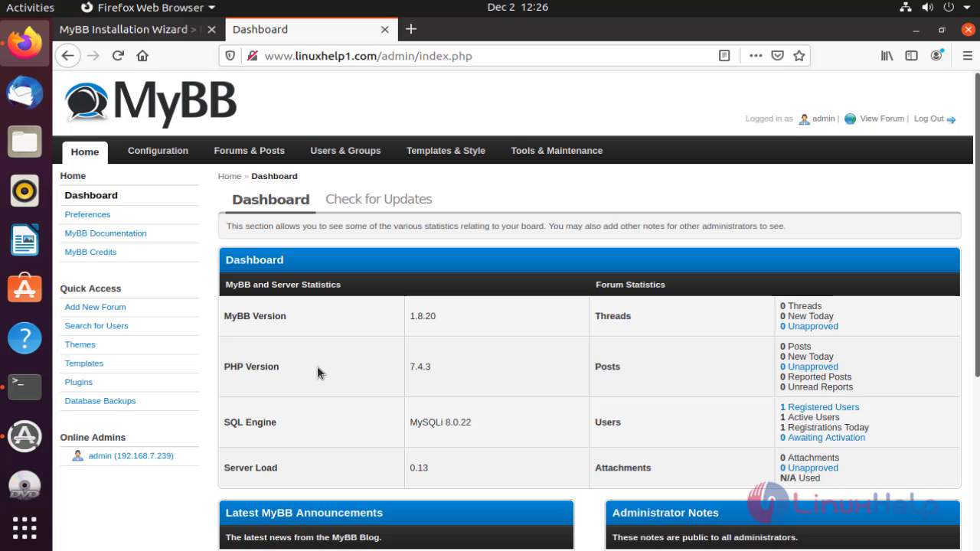Close the MyBB Installation Wizard tab
The width and height of the screenshot is (980, 551).
pyautogui.click(x=211, y=30)
